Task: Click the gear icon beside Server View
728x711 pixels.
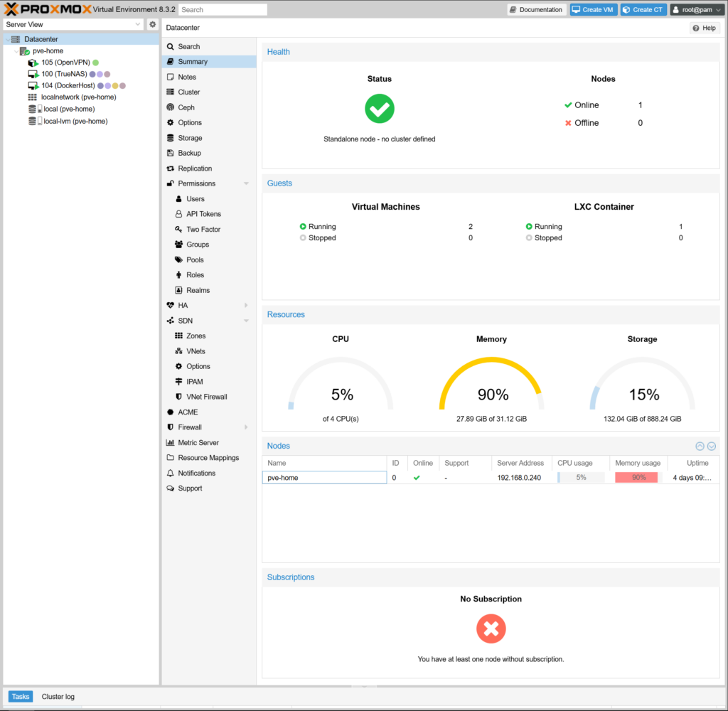Action: [152, 24]
